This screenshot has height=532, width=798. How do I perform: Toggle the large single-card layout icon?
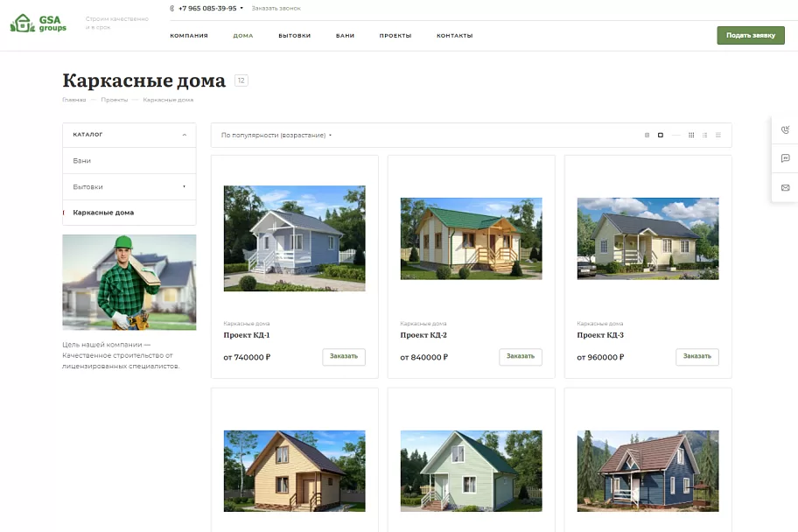(660, 135)
